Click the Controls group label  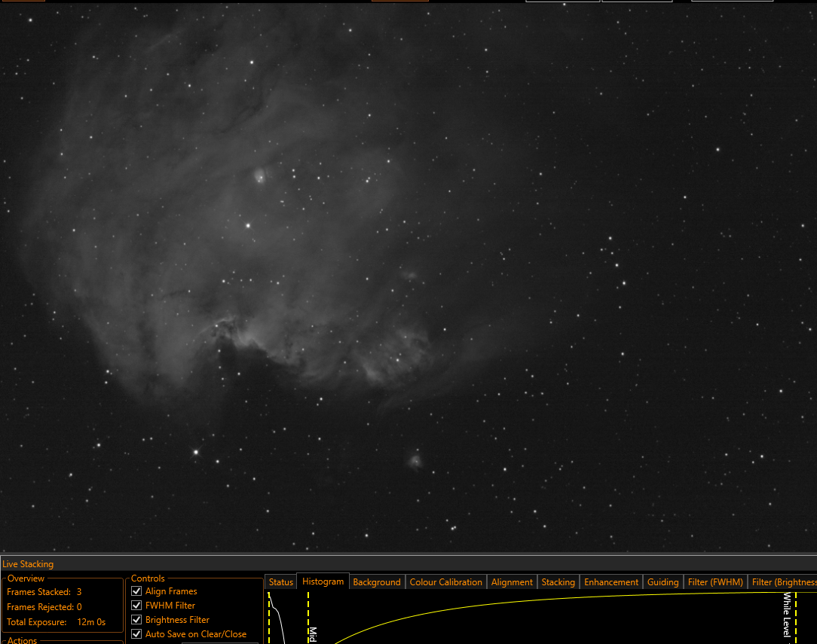tap(148, 578)
